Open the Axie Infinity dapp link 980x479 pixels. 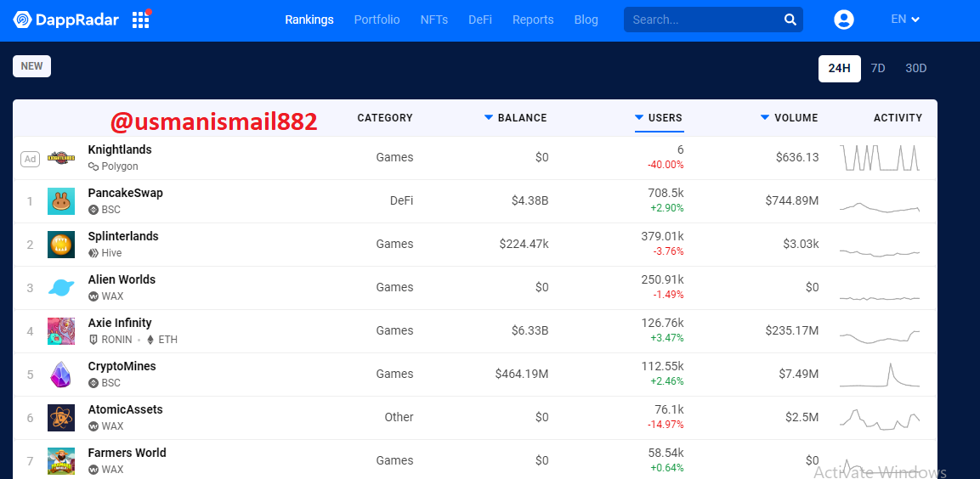click(120, 323)
